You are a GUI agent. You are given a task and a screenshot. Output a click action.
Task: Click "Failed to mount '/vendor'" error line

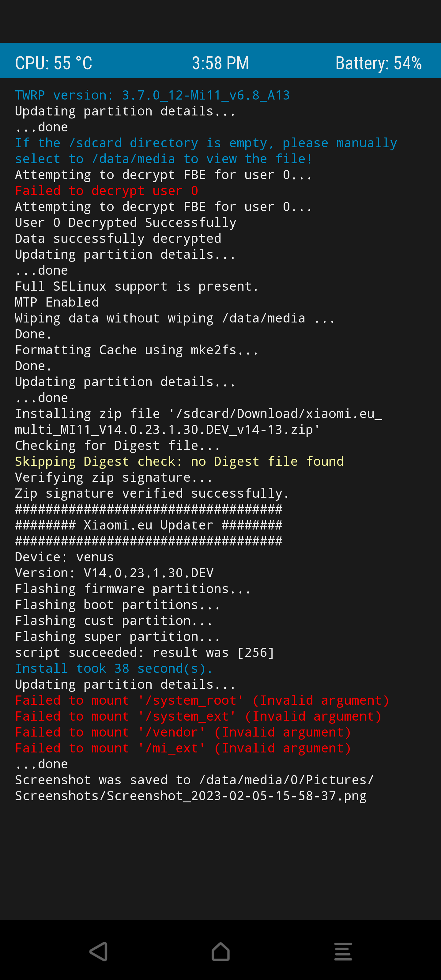[x=183, y=732]
